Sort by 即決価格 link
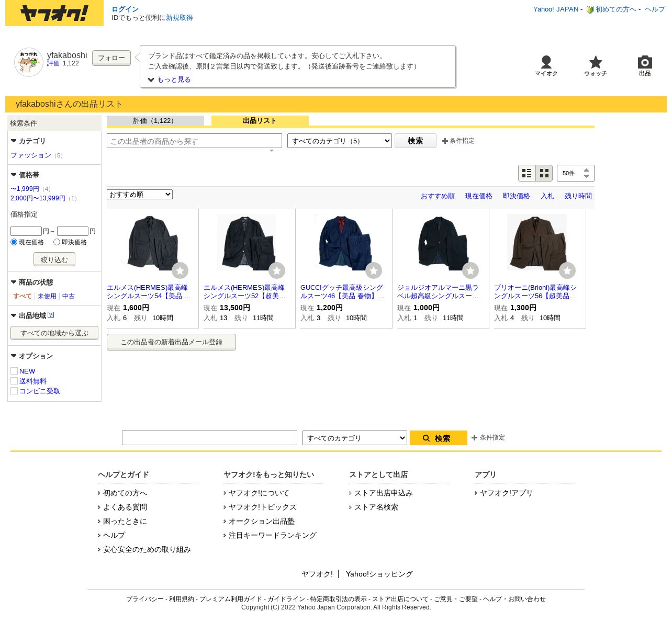The height and width of the screenshot is (622, 672). point(517,196)
